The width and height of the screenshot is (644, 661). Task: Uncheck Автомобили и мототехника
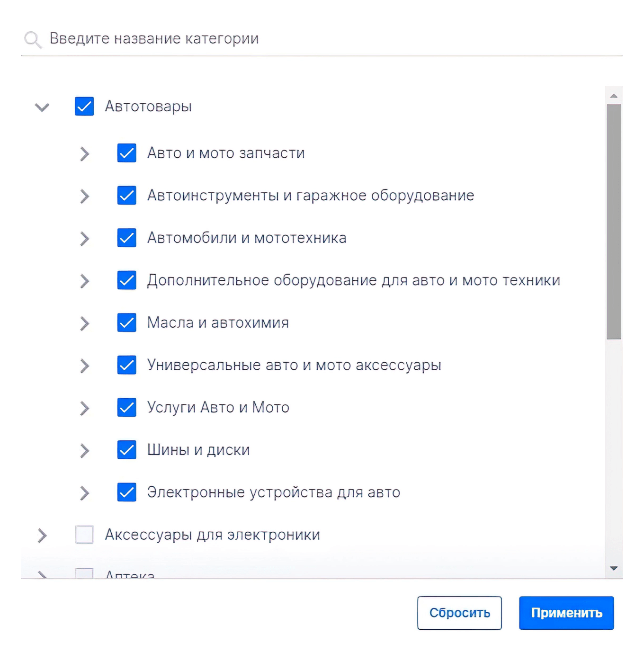click(x=126, y=238)
